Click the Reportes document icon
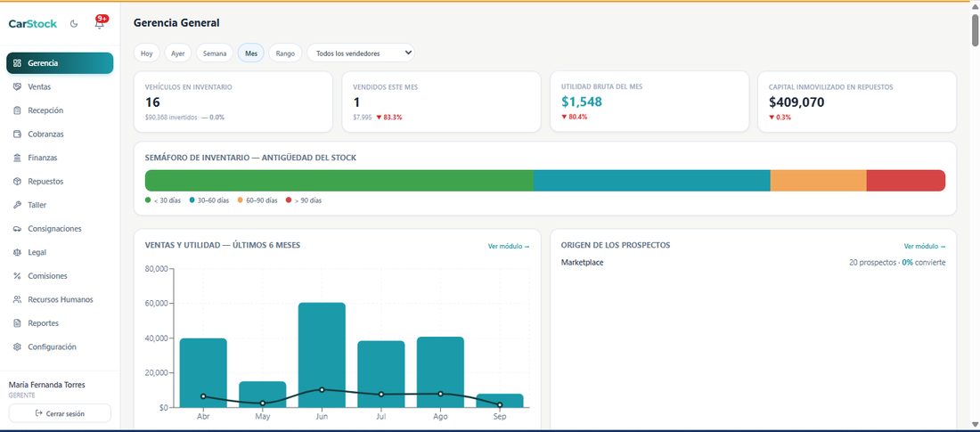The height and width of the screenshot is (432, 980). coord(18,323)
